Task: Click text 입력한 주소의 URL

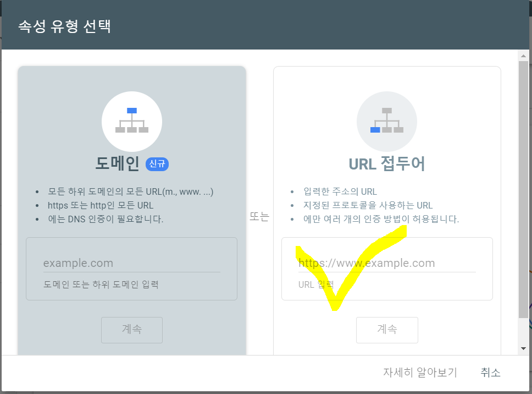Action: coord(340,191)
